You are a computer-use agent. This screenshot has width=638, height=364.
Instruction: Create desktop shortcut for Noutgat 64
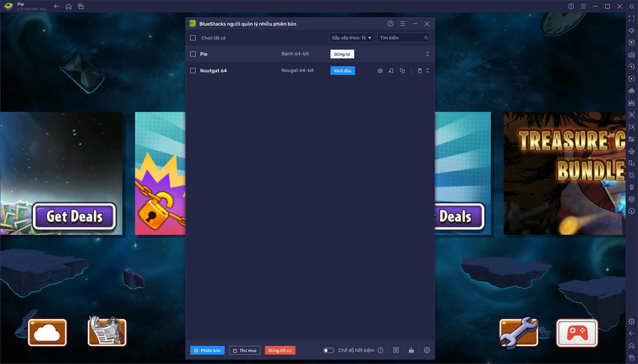click(391, 71)
